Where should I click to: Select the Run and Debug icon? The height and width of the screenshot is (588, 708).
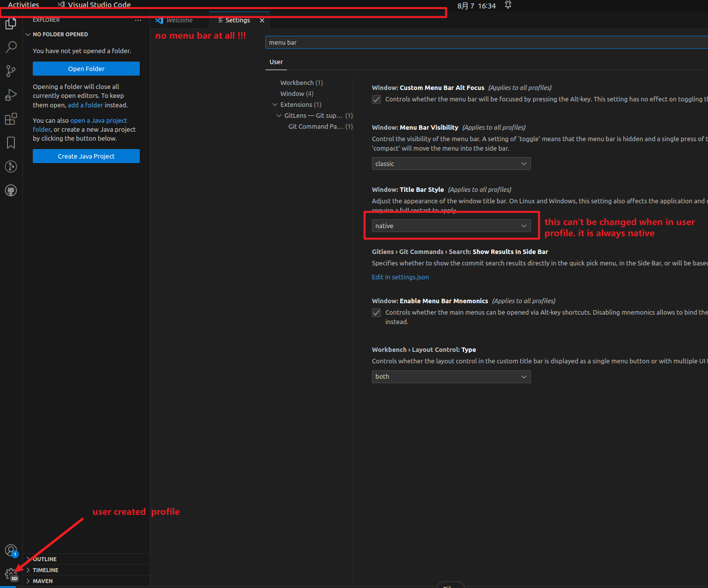point(11,95)
